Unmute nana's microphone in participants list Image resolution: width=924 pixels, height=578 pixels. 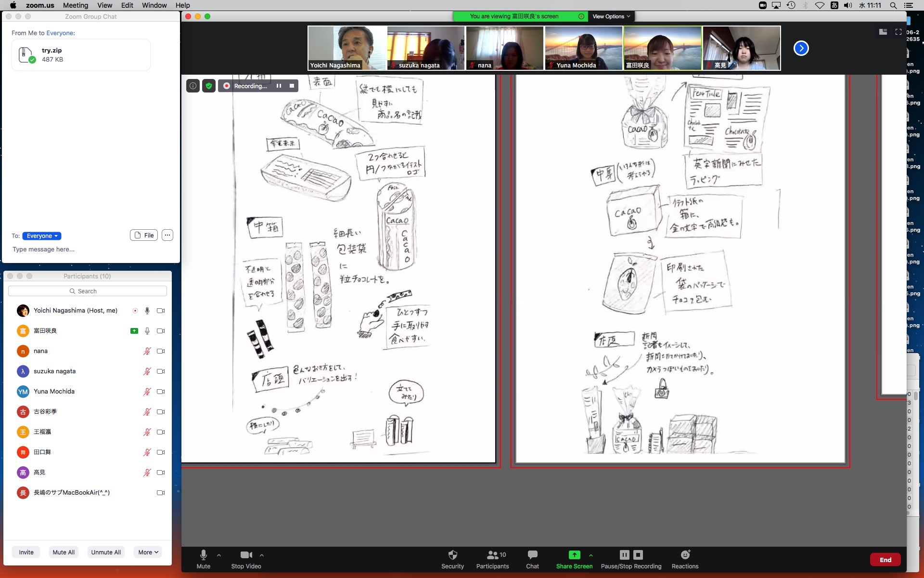click(x=147, y=351)
